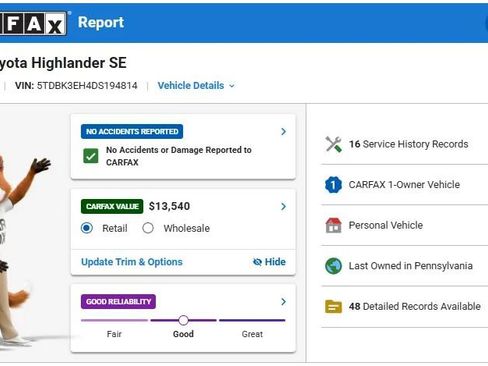This screenshot has height=366, width=488.
Task: Click the $13,540 value amount
Action: 169,206
